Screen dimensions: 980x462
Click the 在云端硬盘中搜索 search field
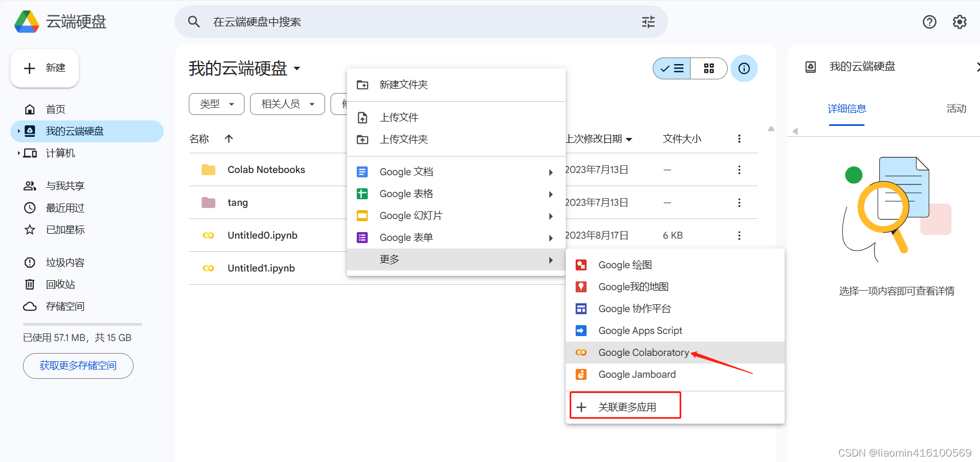[421, 22]
